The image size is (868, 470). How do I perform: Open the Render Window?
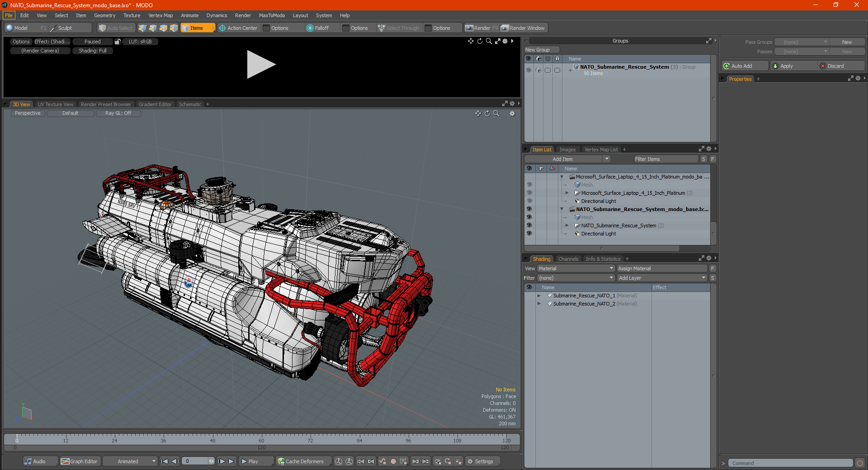(524, 28)
